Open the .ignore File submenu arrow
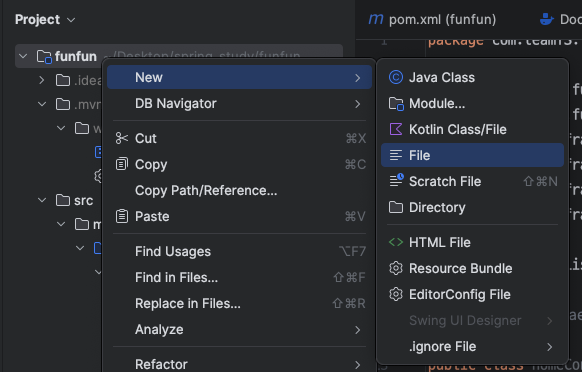The width and height of the screenshot is (582, 372). (549, 347)
